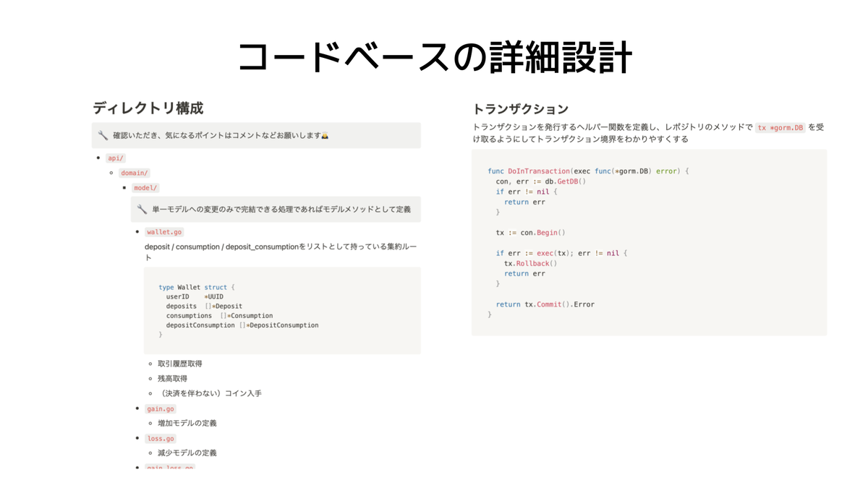The image size is (868, 488).
Task: Click the 'if err != nil {' code line
Action: [x=527, y=192]
